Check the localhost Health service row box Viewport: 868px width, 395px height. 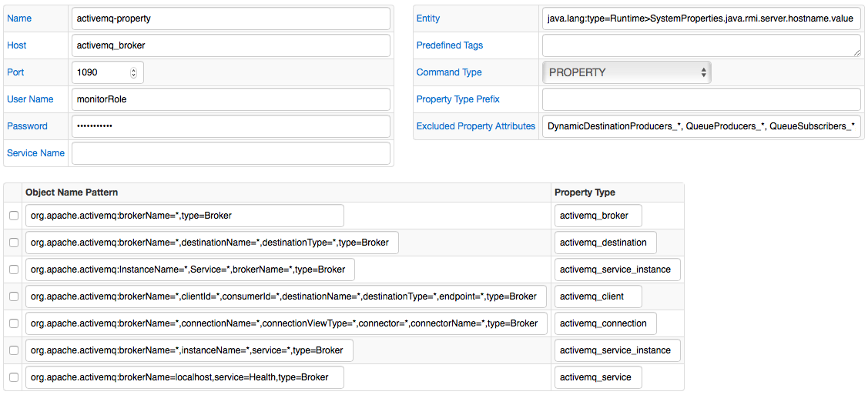(x=14, y=377)
